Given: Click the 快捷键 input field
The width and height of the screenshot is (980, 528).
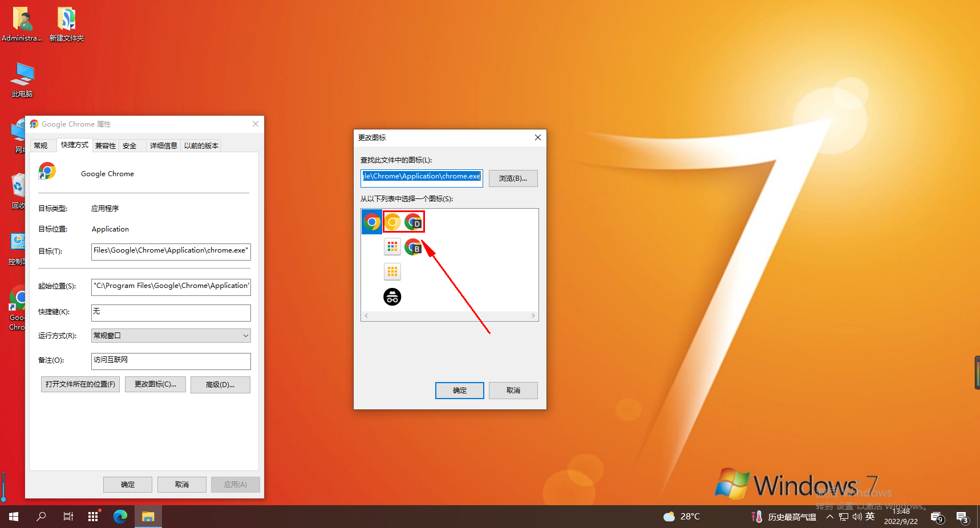Looking at the screenshot, I should [x=171, y=312].
